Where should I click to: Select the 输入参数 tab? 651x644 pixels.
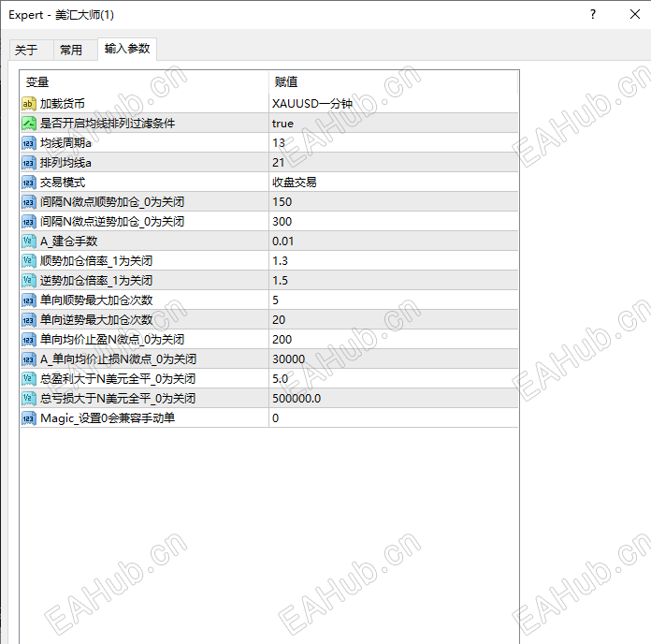127,49
